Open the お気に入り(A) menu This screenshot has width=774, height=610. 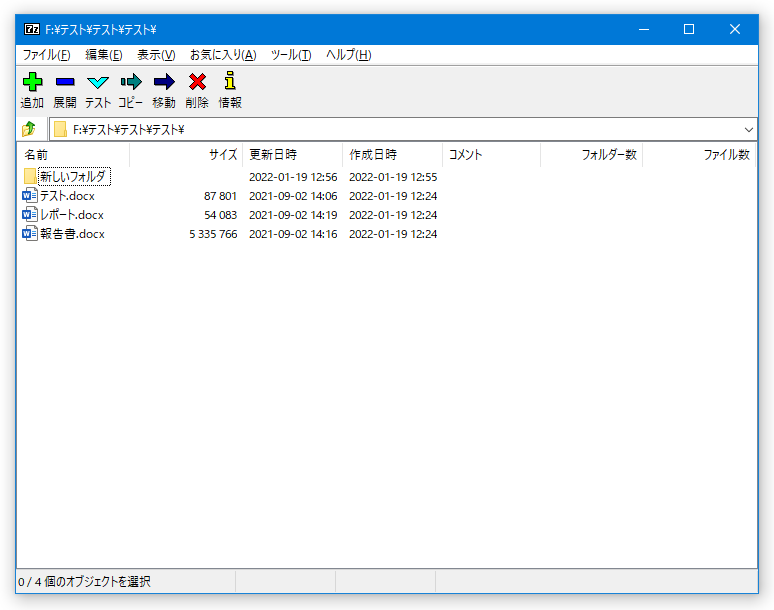point(223,55)
